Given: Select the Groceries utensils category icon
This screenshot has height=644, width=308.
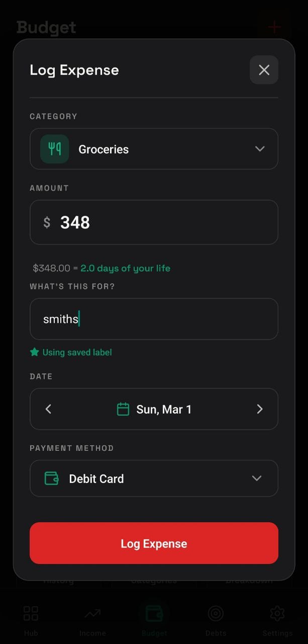Looking at the screenshot, I should [54, 149].
